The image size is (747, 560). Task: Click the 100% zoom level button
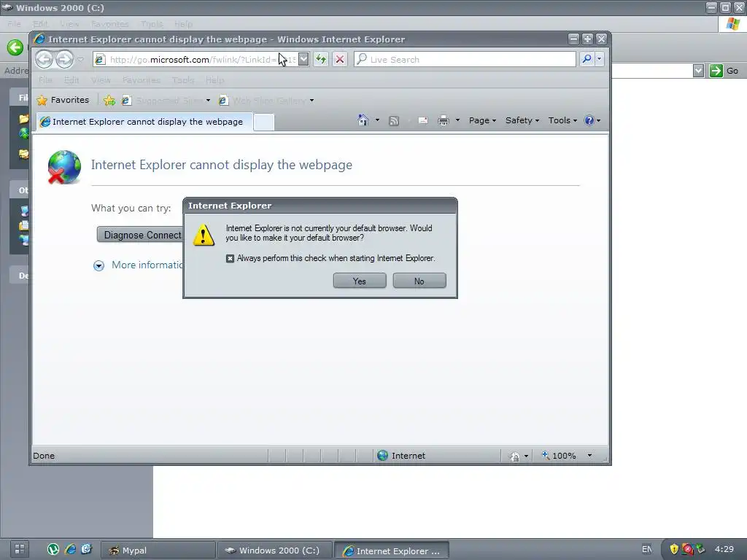click(559, 456)
